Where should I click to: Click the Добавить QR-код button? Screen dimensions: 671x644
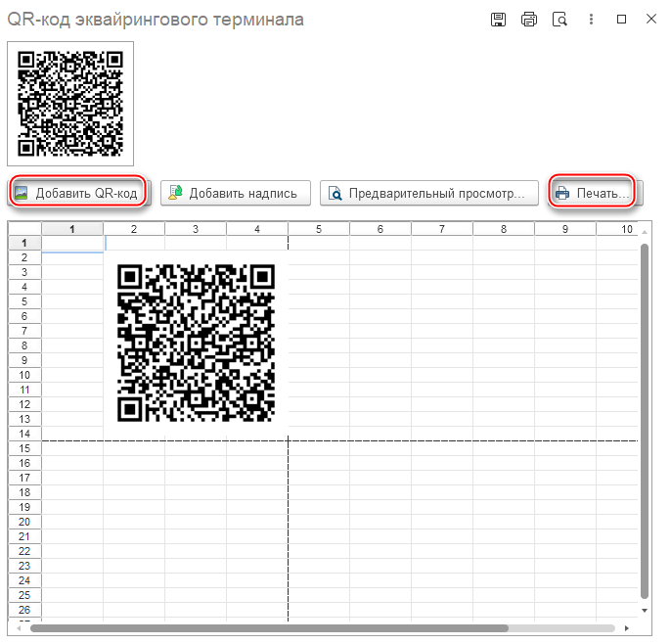(x=78, y=193)
